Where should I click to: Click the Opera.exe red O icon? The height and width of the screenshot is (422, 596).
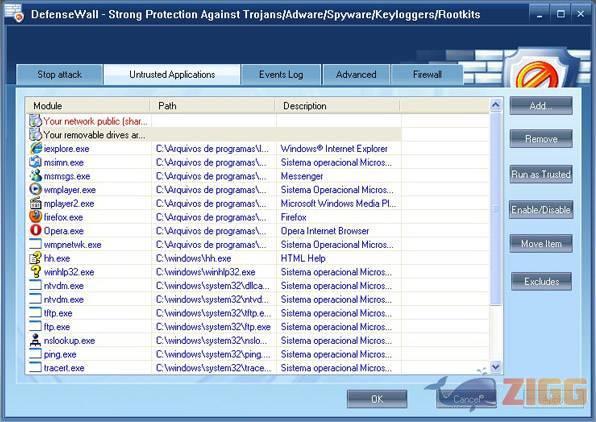pos(35,230)
